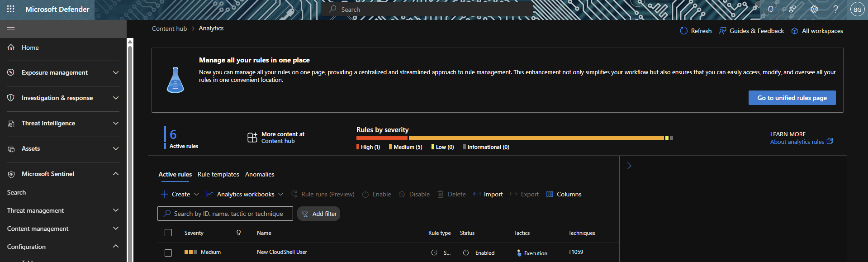This screenshot has height=262, width=868.
Task: Open the app launcher waffle icon
Action: click(x=11, y=9)
